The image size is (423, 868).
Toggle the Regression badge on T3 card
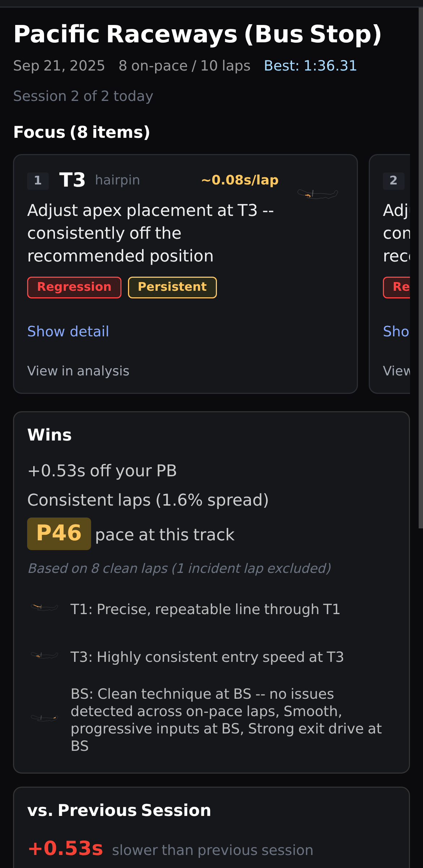tap(74, 287)
